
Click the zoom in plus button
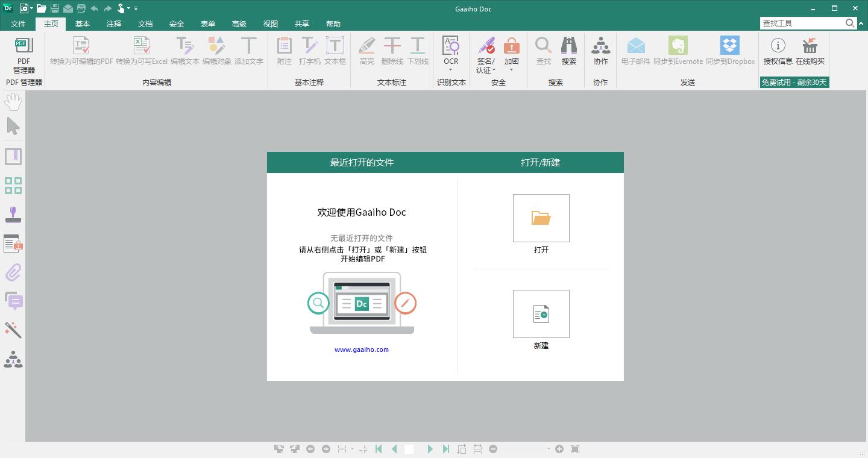(x=559, y=449)
